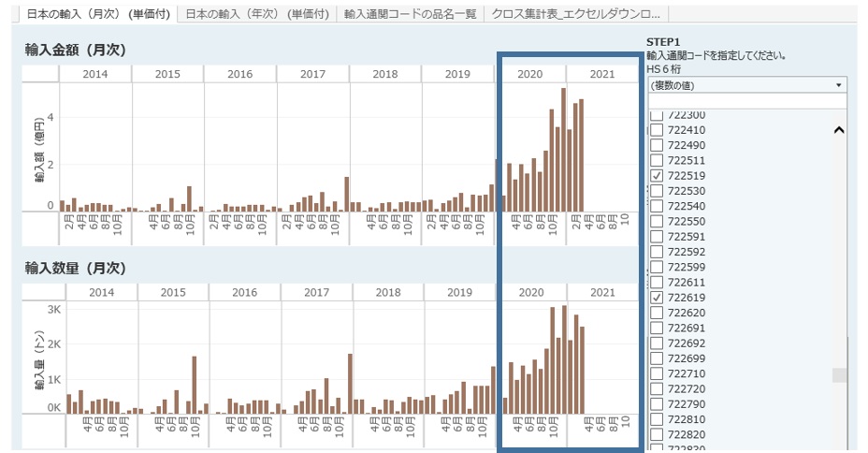Check the 722699 checkbox
The height and width of the screenshot is (453, 868).
(x=657, y=358)
